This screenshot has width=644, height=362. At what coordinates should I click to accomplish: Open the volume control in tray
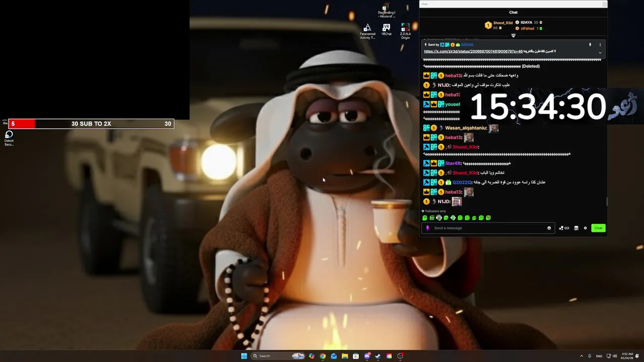tap(615, 356)
